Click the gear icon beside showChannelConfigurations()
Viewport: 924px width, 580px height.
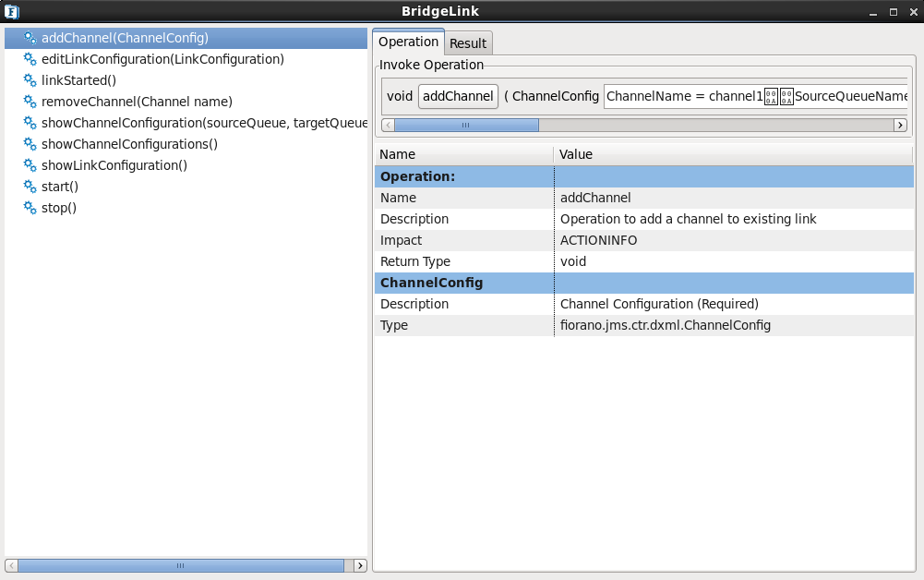pyautogui.click(x=30, y=144)
